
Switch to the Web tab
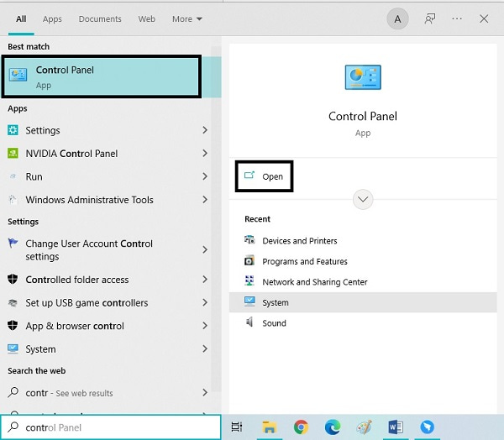click(x=146, y=19)
